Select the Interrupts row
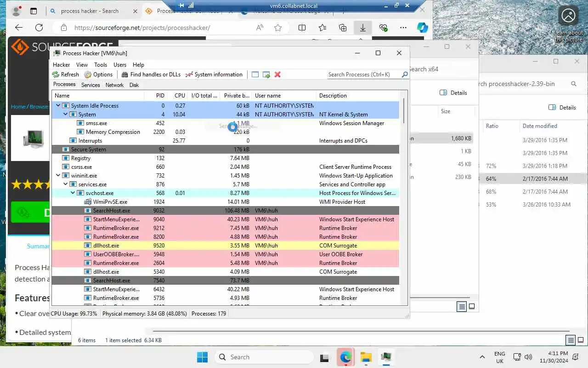This screenshot has height=368, width=588. point(225,141)
